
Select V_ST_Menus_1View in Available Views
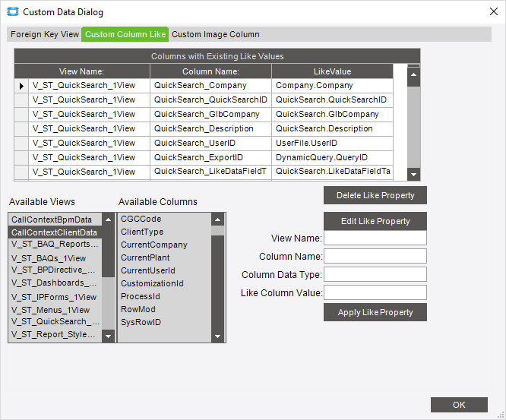(55, 310)
